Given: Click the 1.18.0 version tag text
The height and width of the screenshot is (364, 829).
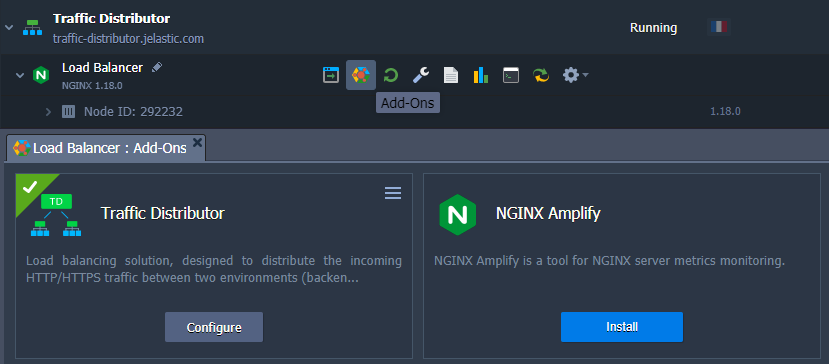Looking at the screenshot, I should point(725,112).
